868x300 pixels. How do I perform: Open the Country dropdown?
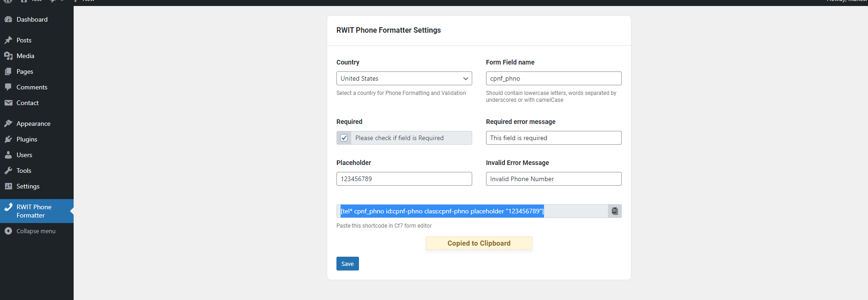tap(404, 78)
